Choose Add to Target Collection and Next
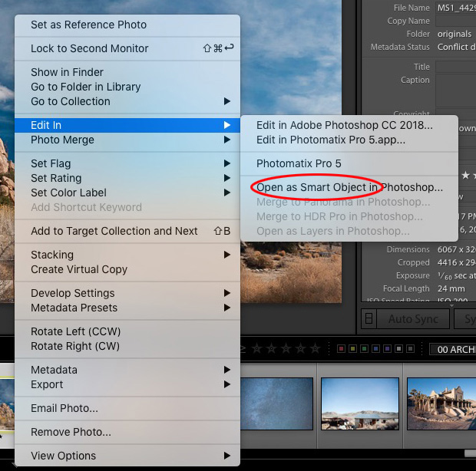Image resolution: width=476 pixels, height=471 pixels. click(x=127, y=231)
